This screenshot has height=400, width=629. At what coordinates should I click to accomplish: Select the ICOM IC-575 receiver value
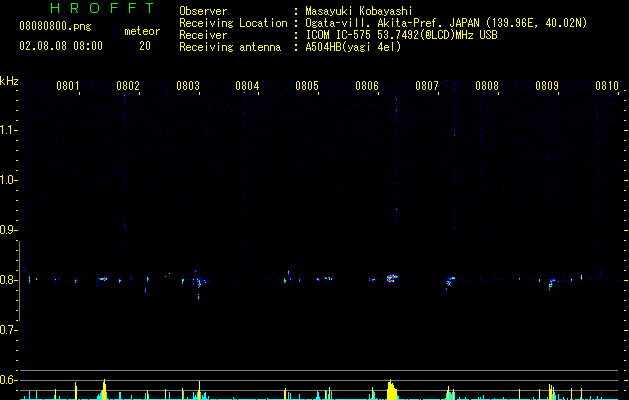[402, 35]
